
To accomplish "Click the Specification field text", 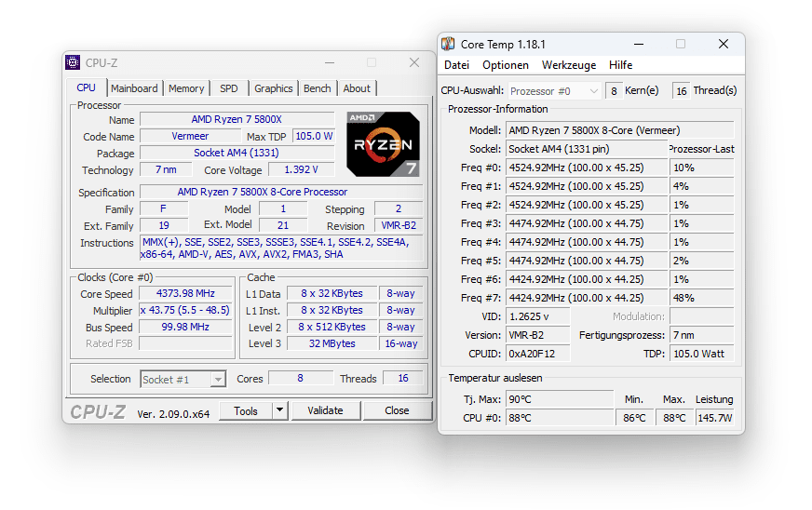I will 281,192.
